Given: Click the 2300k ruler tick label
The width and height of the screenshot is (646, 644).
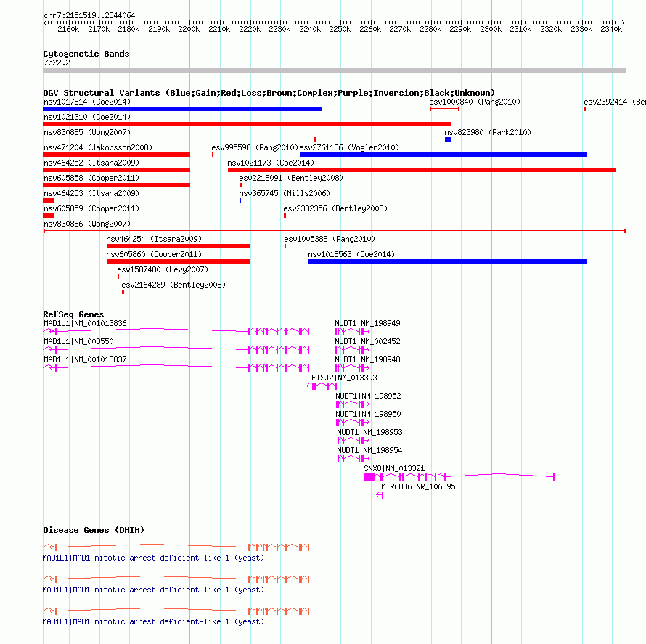Looking at the screenshot, I should (x=491, y=29).
